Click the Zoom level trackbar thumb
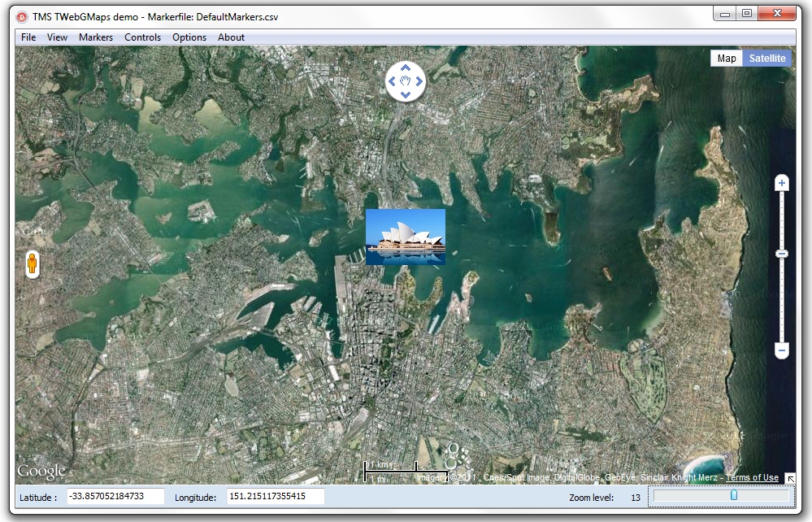The height and width of the screenshot is (522, 812). pos(734,495)
